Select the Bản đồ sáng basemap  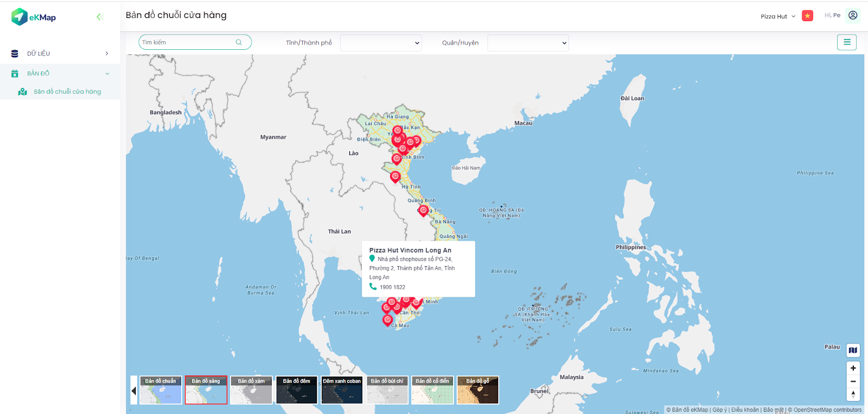pos(206,390)
